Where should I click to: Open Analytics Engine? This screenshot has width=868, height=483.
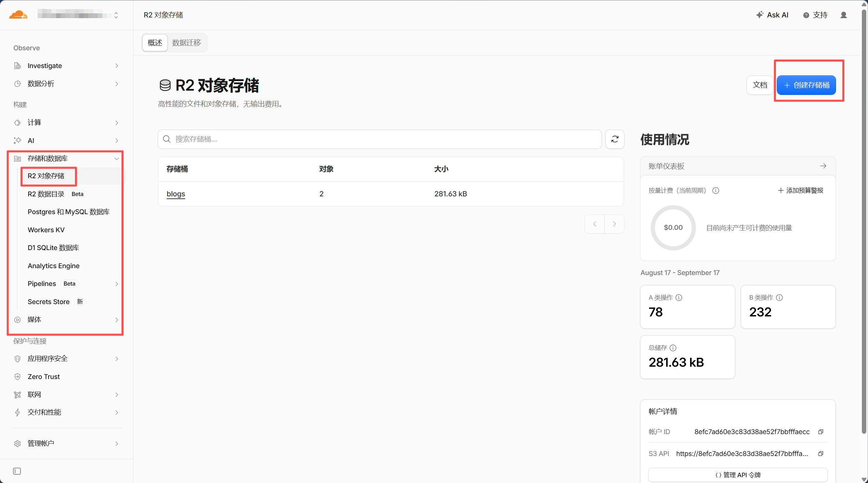[x=53, y=266]
